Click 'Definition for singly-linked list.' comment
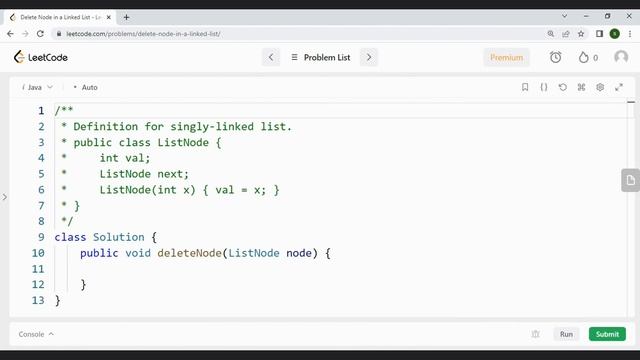Screen dimensions: 640x360 click(182, 127)
